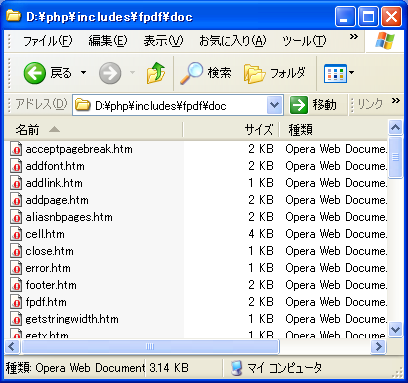This screenshot has width=408, height=383.
Task: Open the 表示(V) menu
Action: point(163,41)
